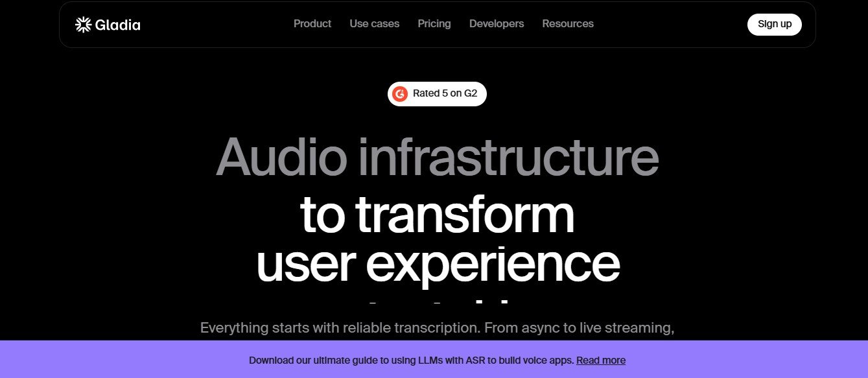Viewport: 868px width, 378px height.
Task: Open the Read more link in the banner
Action: [600, 360]
